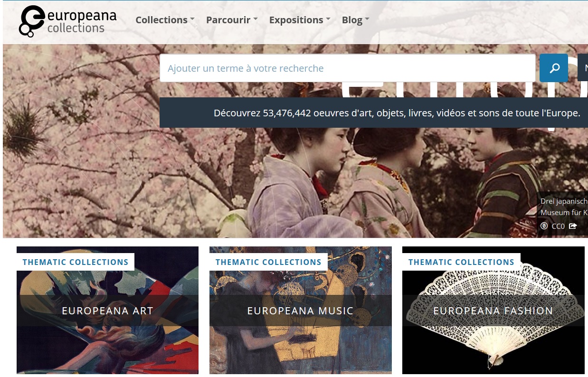588x377 pixels.
Task: Click the 'Museum für K' provider caption
Action: [x=564, y=213]
